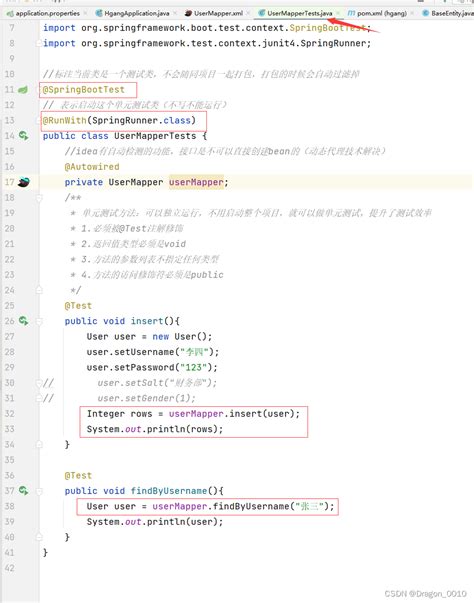Run the UserMapperTests class from its gutter icon
The width and height of the screenshot is (474, 603).
(x=23, y=135)
